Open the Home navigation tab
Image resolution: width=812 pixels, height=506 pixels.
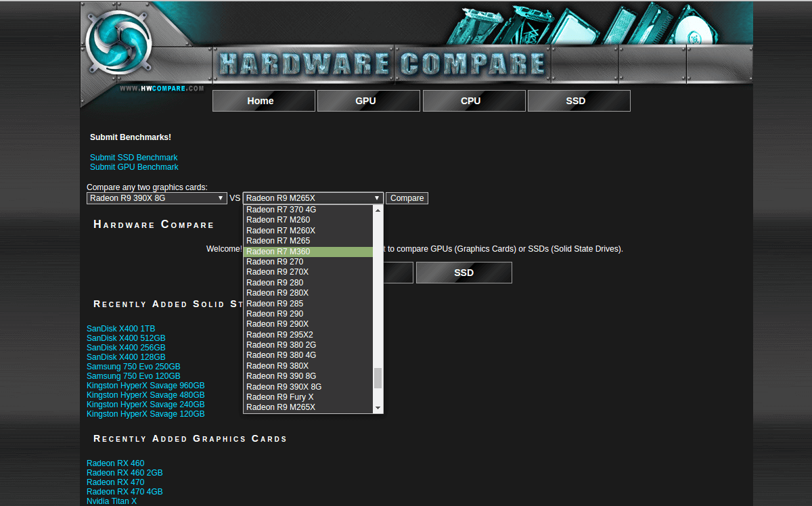[x=264, y=101]
